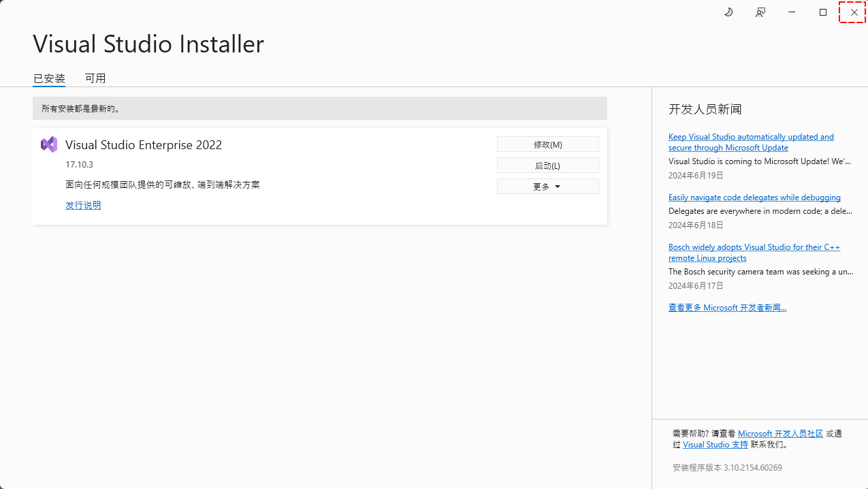Image resolution: width=868 pixels, height=489 pixels.
Task: Maximize the installer window
Action: coord(823,12)
